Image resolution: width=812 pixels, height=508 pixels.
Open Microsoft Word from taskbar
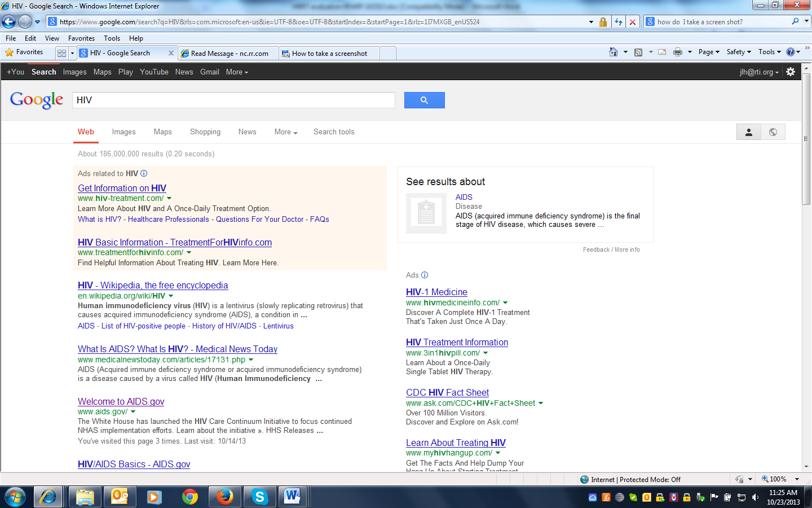click(x=292, y=497)
